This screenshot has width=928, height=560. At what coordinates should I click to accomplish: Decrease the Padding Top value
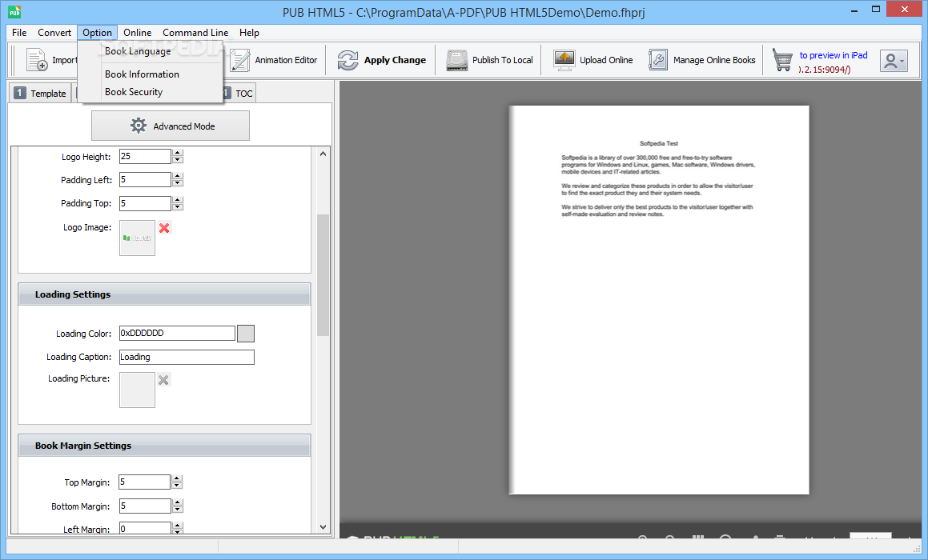pos(178,207)
